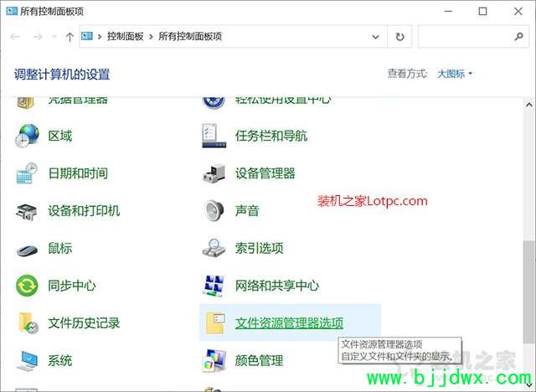This screenshot has height=392, width=536.
Task: Expand breadcrumb arrow after 控制面板
Action: point(151,37)
